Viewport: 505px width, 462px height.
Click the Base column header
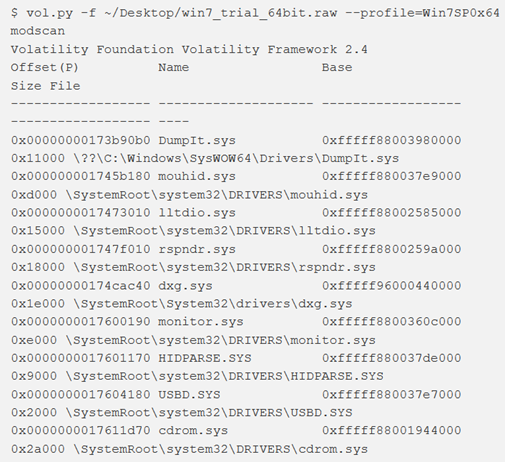coord(337,67)
